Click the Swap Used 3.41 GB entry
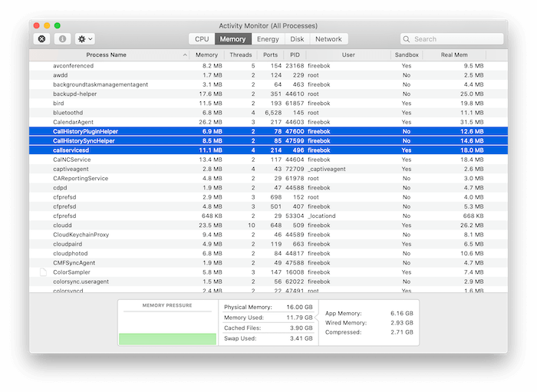The image size is (537, 392). pyautogui.click(x=268, y=338)
